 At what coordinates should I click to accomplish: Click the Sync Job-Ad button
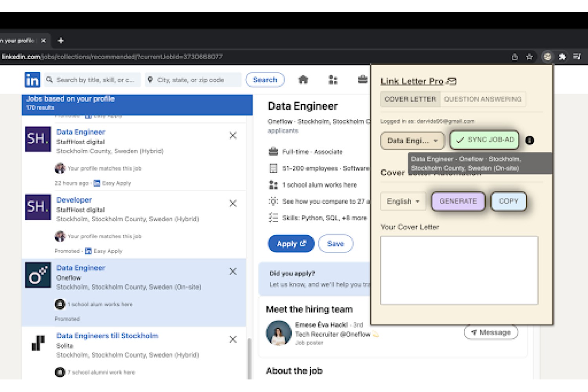485,140
